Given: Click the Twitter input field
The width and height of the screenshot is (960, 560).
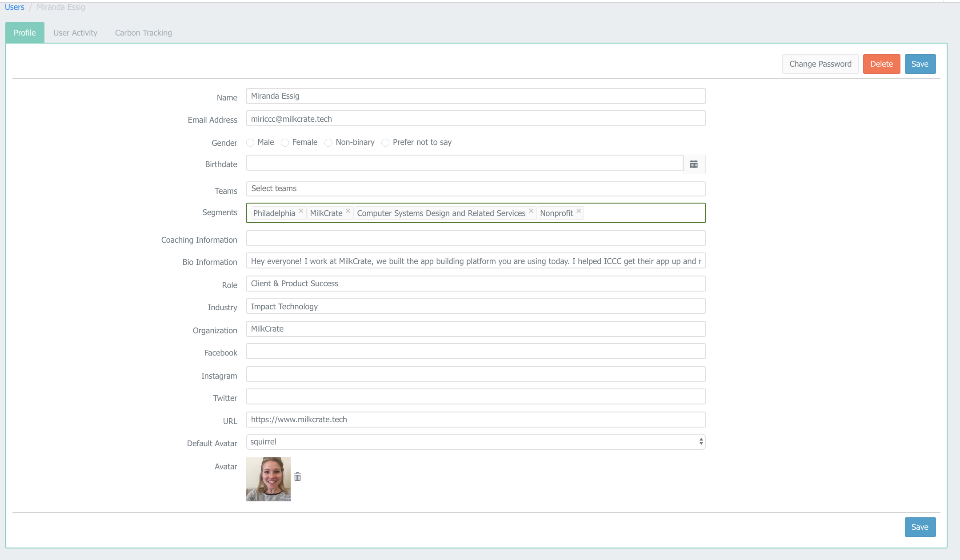Looking at the screenshot, I should (x=476, y=396).
